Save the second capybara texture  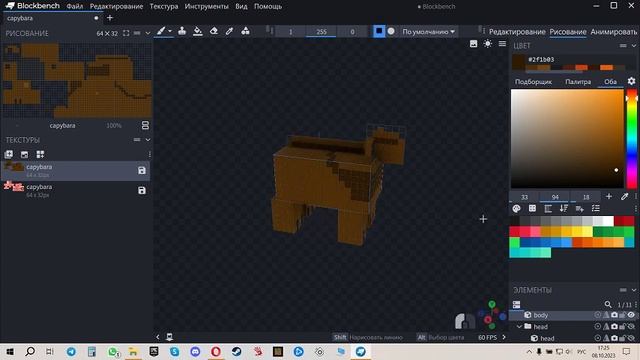click(142, 191)
